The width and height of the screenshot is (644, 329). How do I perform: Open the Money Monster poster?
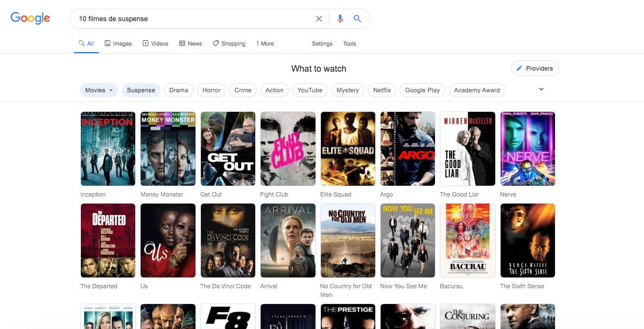[x=168, y=149]
